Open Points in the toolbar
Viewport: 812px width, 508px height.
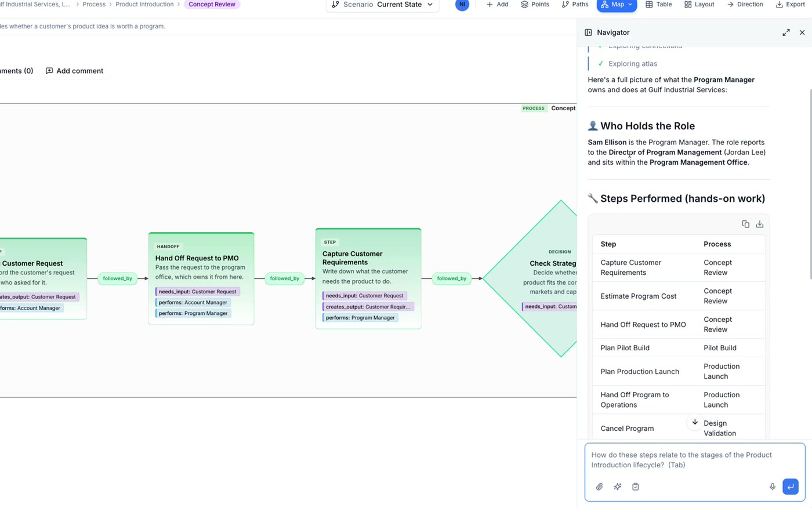point(535,5)
